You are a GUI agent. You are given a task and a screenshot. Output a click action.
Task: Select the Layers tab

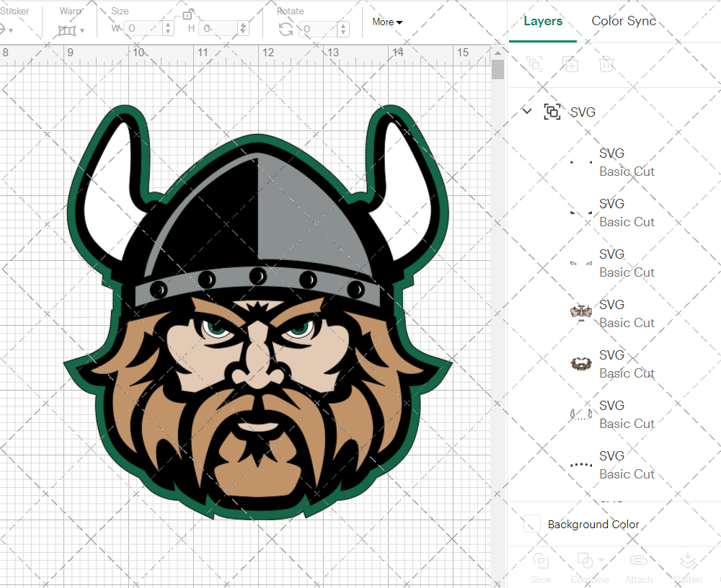[x=543, y=21]
